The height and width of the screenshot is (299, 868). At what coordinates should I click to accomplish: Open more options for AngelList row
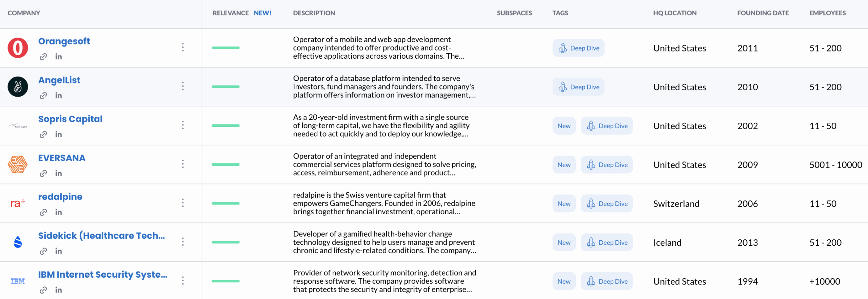183,86
